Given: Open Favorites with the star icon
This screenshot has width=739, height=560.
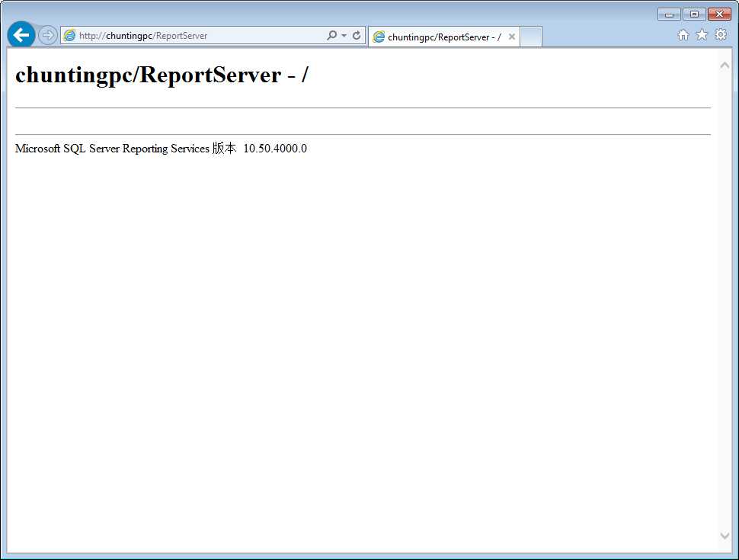Looking at the screenshot, I should [702, 35].
